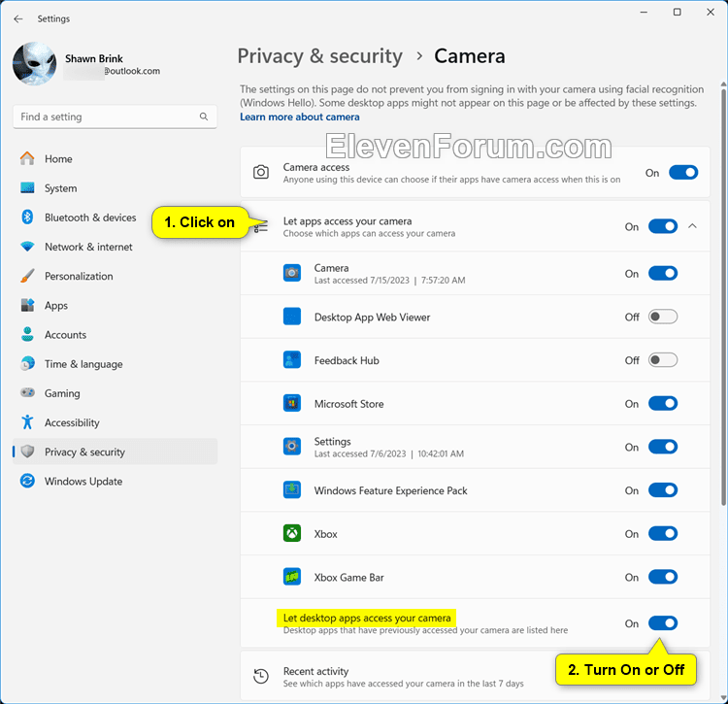Disable camera access for Microsoft Store
The width and height of the screenshot is (728, 704).
coord(663,403)
